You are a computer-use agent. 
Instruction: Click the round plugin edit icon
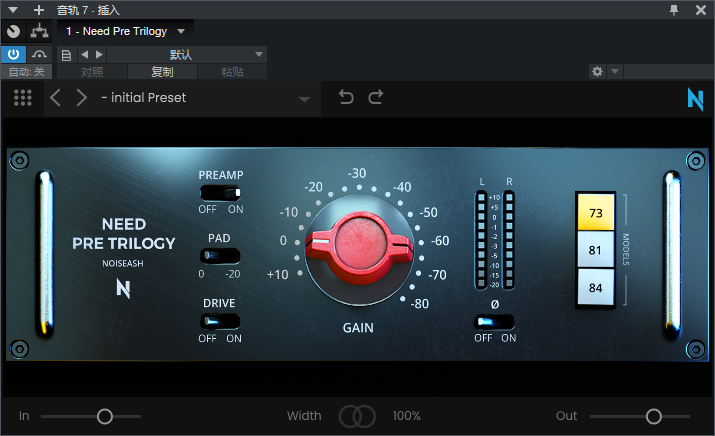click(14, 31)
